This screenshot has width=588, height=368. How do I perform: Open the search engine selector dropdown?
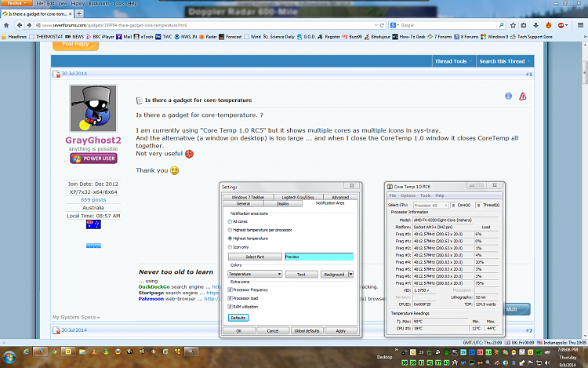pos(394,25)
